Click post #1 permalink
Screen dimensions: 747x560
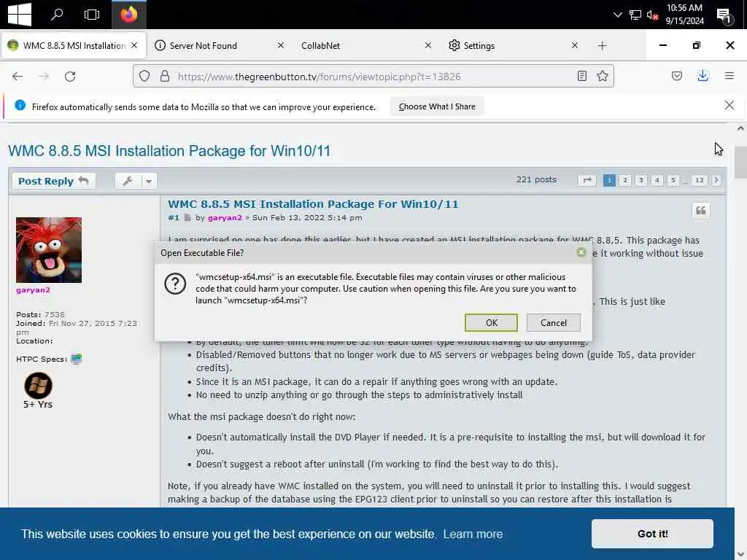174,217
